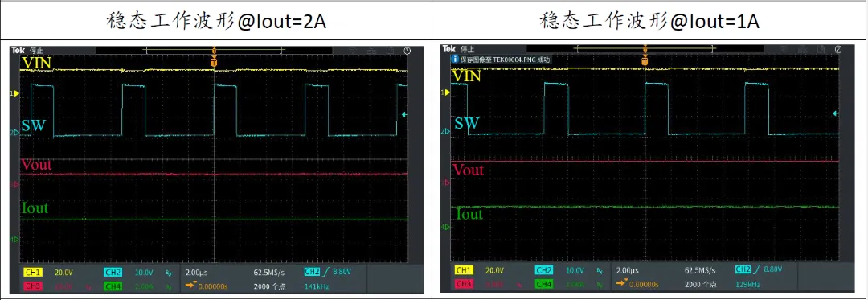Click '0.00000s' horizontal position in 2A scope
This screenshot has height=300, width=868.
[x=213, y=286]
